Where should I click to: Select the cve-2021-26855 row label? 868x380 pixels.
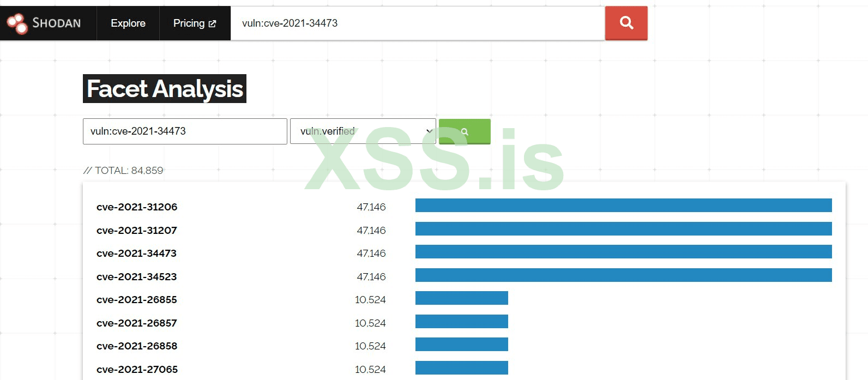coord(136,299)
